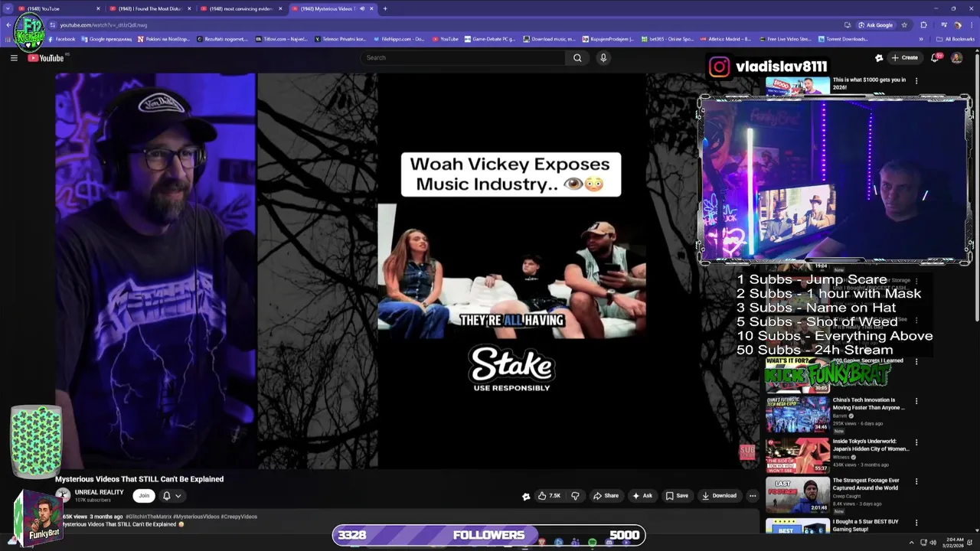Open more actions menu beside Download

point(753,495)
